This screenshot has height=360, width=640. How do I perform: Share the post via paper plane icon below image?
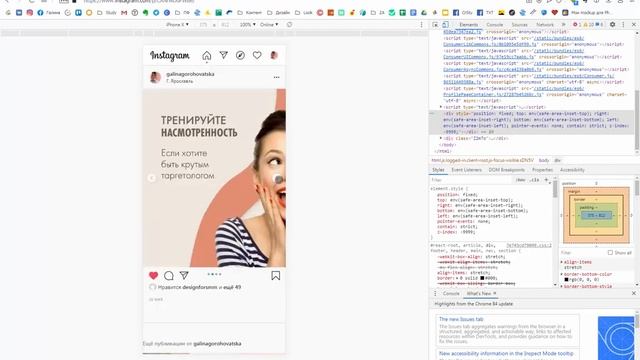click(x=184, y=276)
